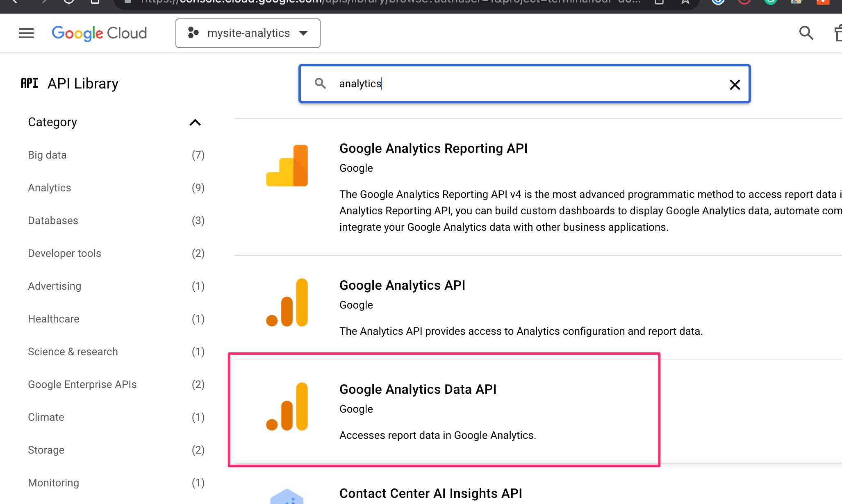The width and height of the screenshot is (842, 504).
Task: Select the Databases category filter
Action: (x=53, y=220)
